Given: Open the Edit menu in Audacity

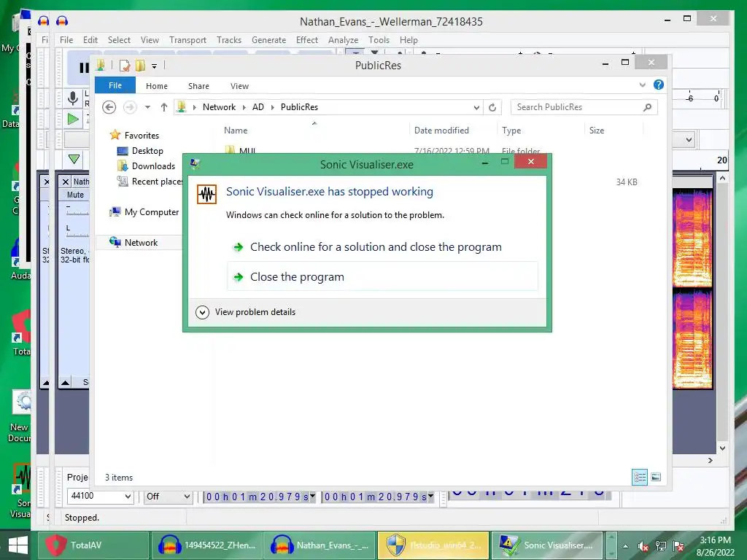Looking at the screenshot, I should (x=90, y=40).
